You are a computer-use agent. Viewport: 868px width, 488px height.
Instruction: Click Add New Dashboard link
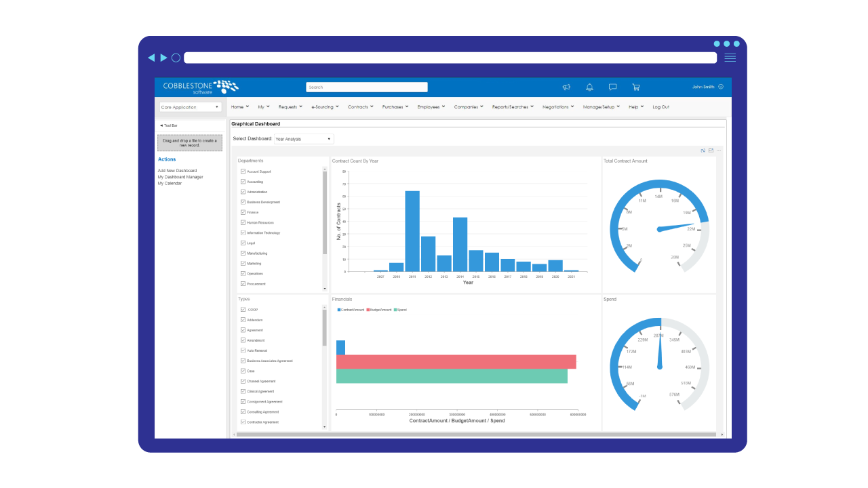pyautogui.click(x=177, y=171)
